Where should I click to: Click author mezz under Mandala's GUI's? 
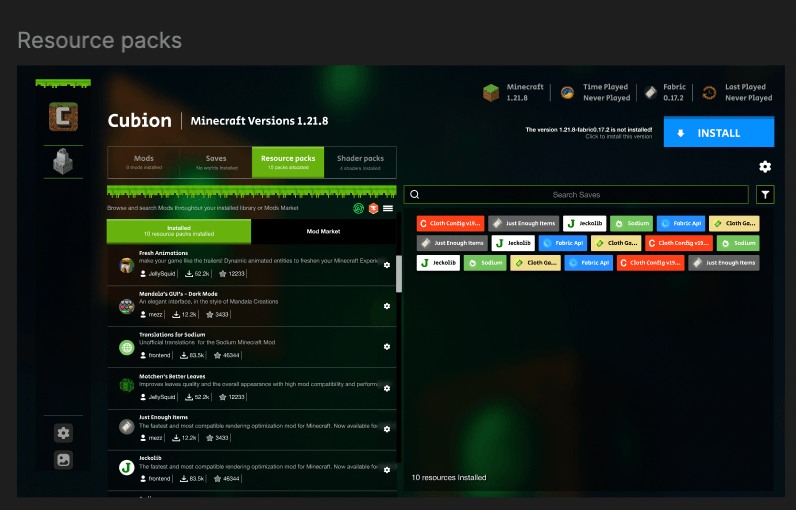[x=151, y=315]
